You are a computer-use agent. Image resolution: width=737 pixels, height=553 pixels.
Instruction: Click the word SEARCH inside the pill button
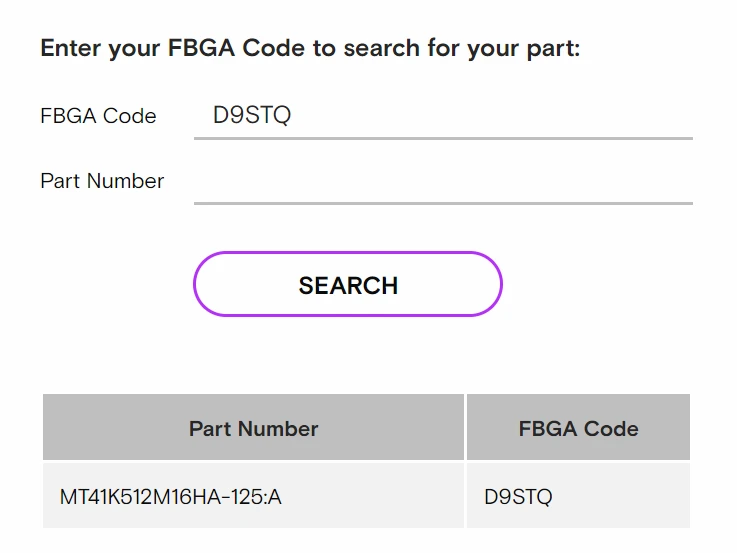pyautogui.click(x=348, y=285)
